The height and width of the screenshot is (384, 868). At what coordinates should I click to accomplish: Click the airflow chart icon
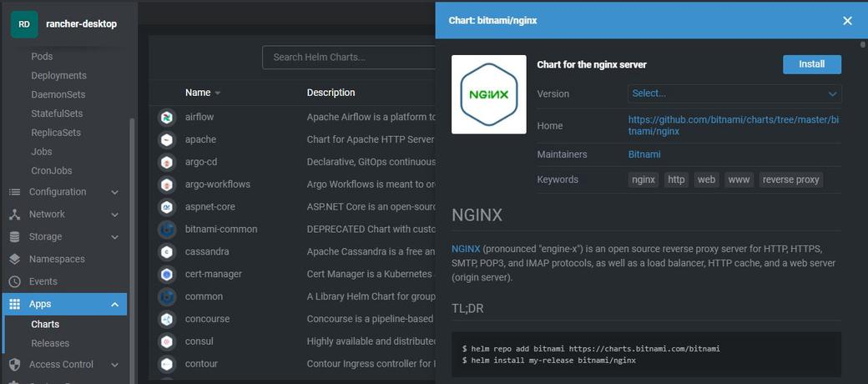166,118
